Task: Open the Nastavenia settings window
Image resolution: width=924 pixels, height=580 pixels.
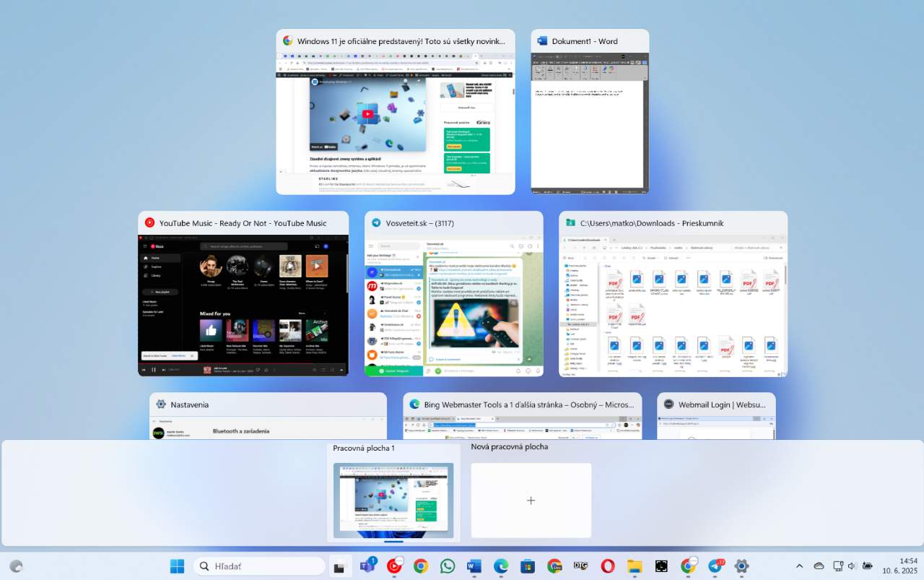Action: pos(268,416)
